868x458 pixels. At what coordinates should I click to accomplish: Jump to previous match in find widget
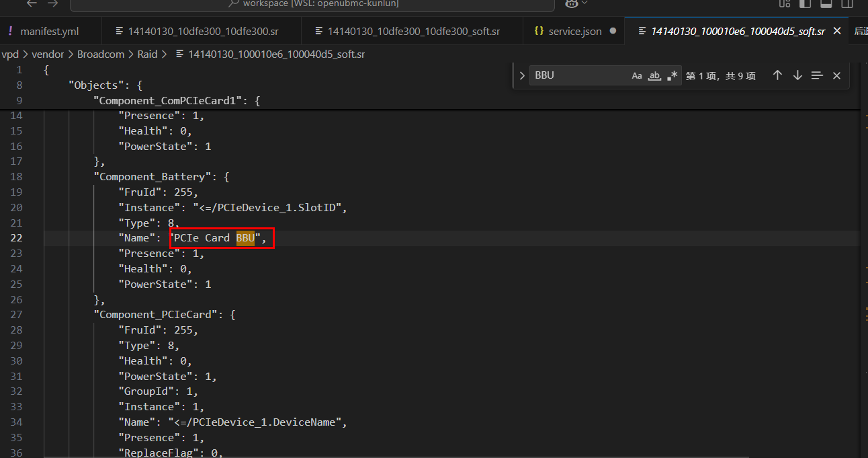[x=777, y=75]
